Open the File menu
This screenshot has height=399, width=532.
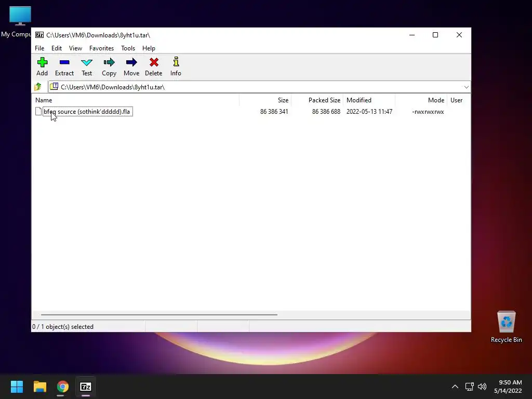coord(39,48)
